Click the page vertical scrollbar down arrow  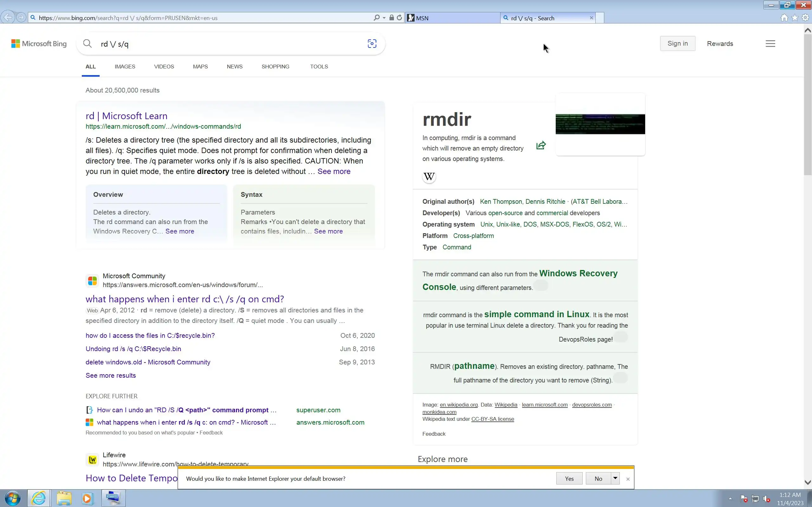coord(808,483)
